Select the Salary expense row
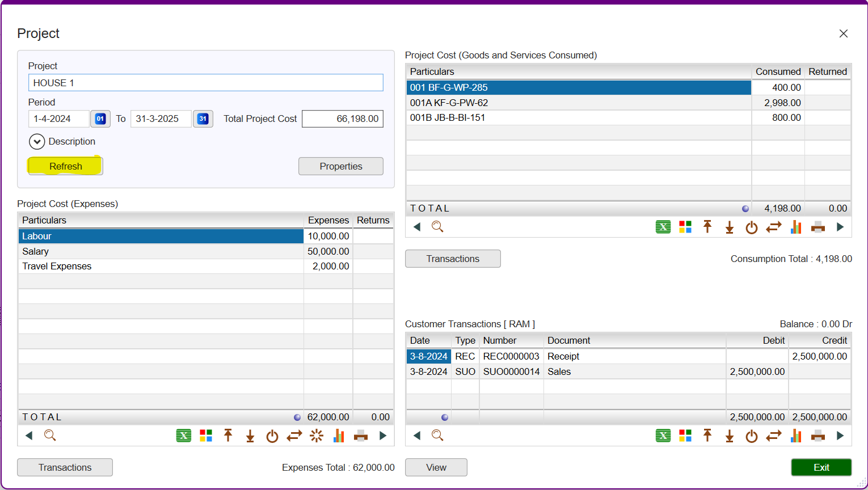Image resolution: width=868 pixels, height=490 pixels. (161, 251)
